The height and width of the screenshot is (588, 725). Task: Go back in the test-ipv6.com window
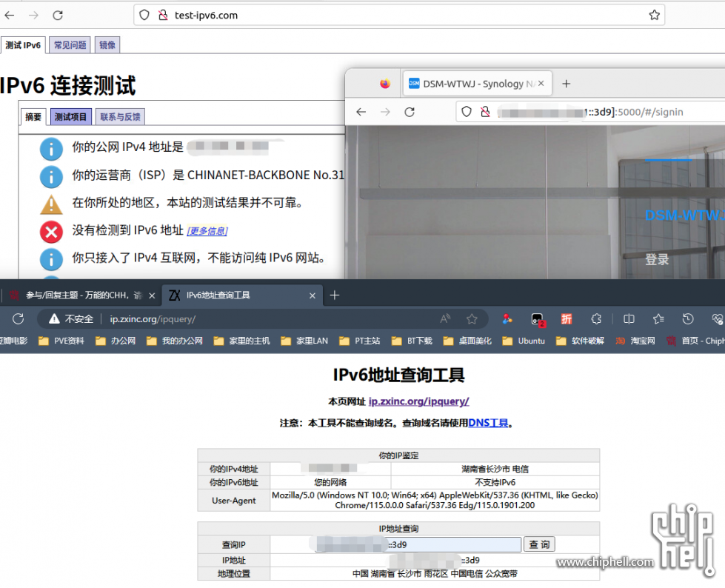click(10, 16)
